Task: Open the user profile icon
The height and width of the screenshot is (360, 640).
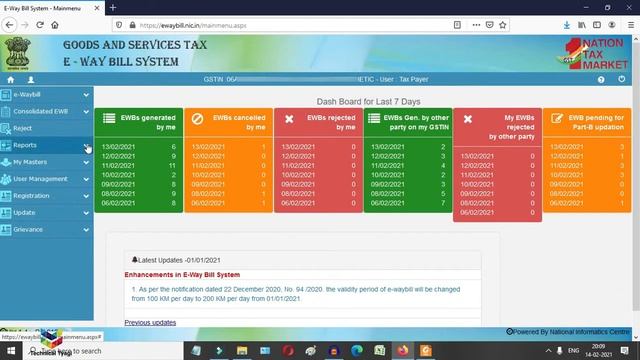Action: tap(31, 80)
